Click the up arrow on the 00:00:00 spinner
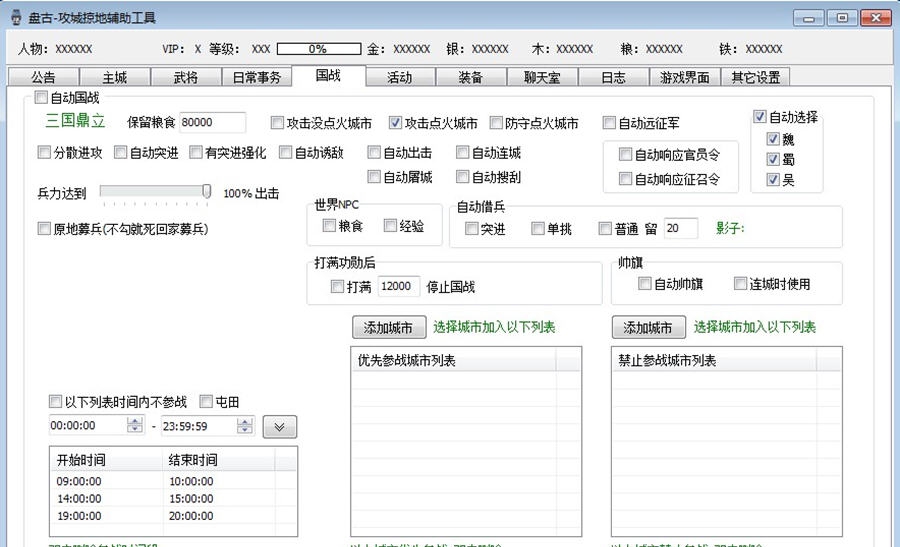Viewport: 900px width, 547px height. point(135,421)
